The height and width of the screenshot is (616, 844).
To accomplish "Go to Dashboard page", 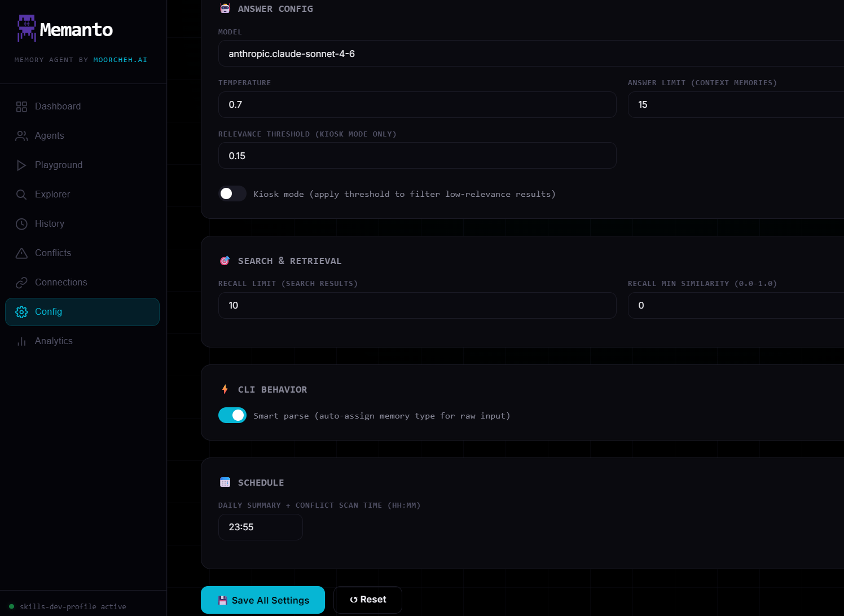I will tap(82, 107).
